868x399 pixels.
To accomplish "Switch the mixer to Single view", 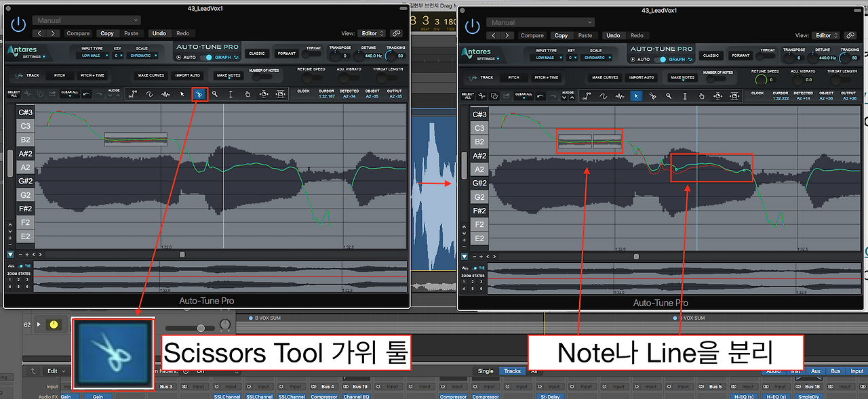I will tap(486, 371).
